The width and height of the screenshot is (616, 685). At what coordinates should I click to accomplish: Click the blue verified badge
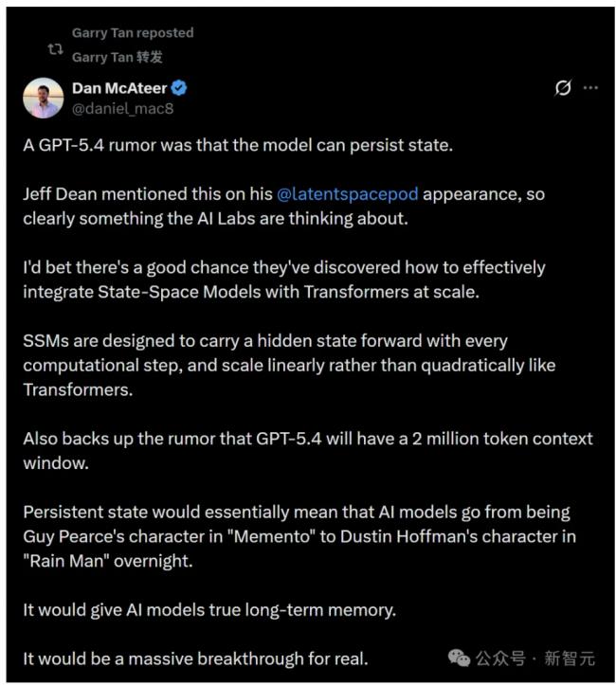179,88
